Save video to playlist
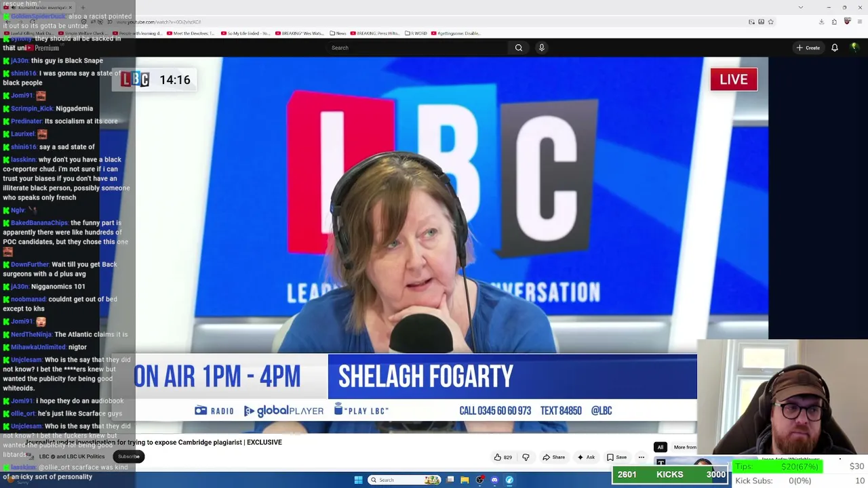 616,457
